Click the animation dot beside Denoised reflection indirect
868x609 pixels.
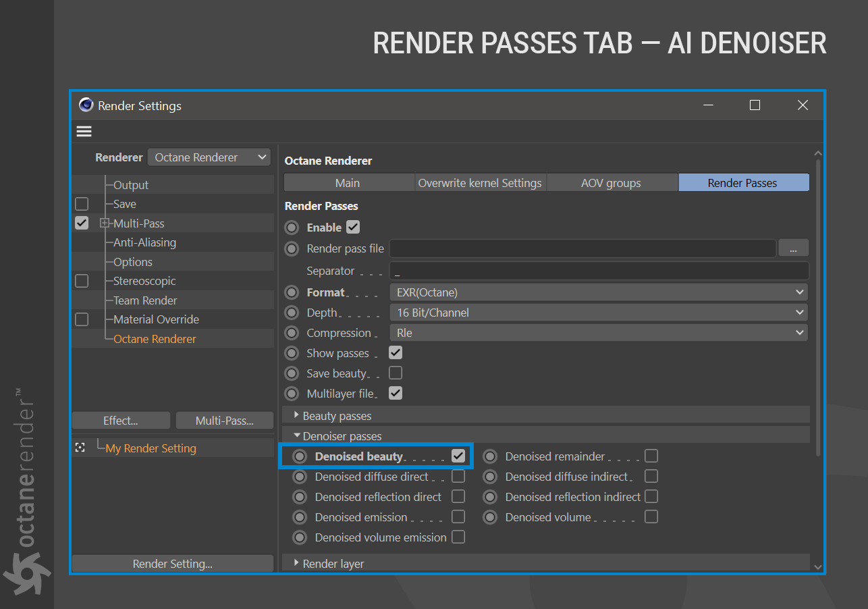(491, 497)
